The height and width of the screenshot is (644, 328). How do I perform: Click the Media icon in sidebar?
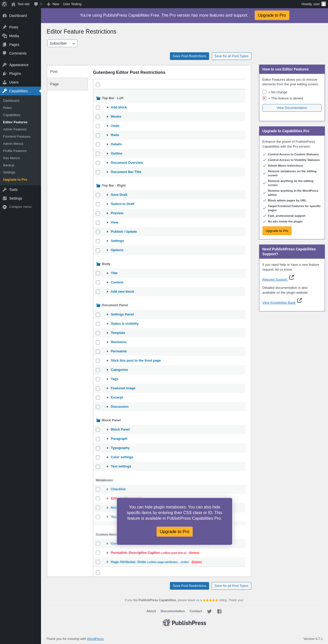[5, 36]
